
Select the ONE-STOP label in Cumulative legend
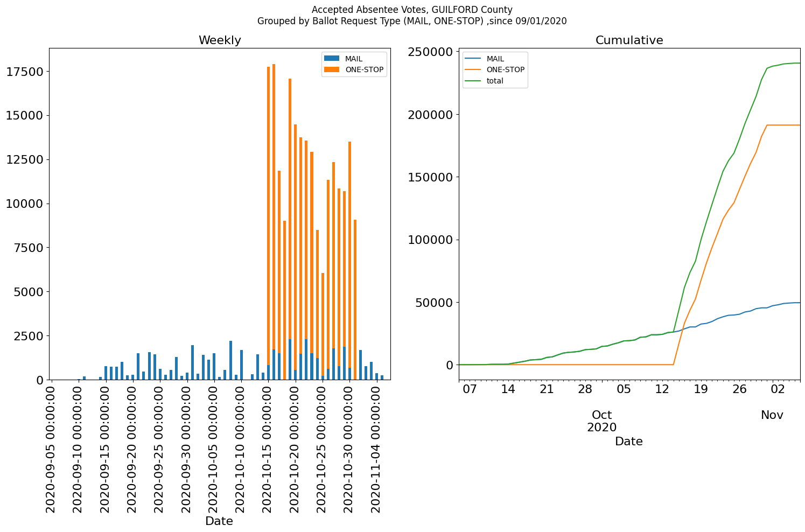tap(505, 69)
